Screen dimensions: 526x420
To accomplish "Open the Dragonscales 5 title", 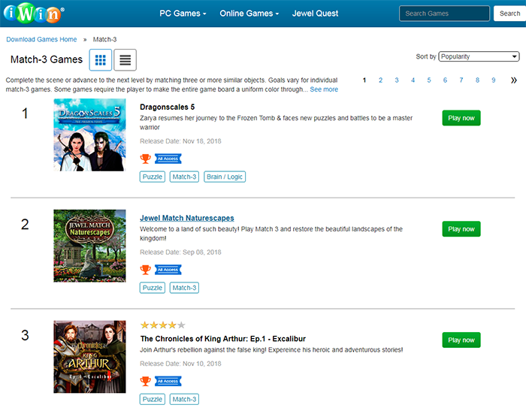I will (167, 107).
